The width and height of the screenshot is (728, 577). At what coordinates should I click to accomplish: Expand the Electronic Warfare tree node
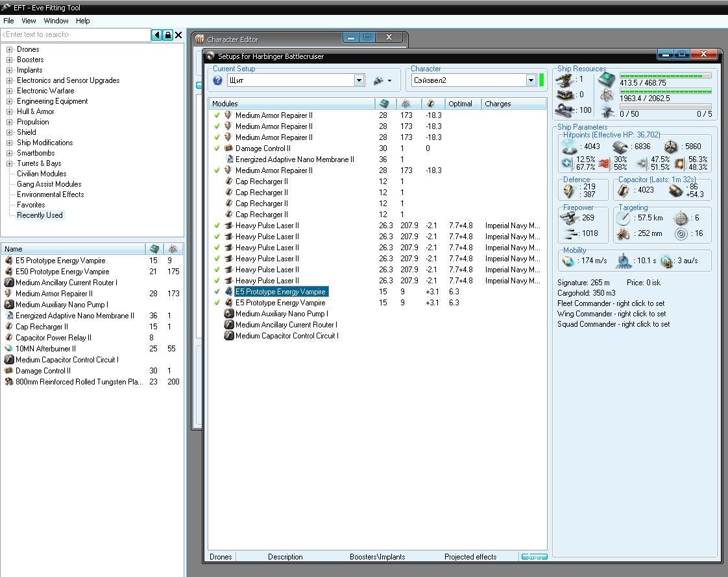(x=9, y=91)
